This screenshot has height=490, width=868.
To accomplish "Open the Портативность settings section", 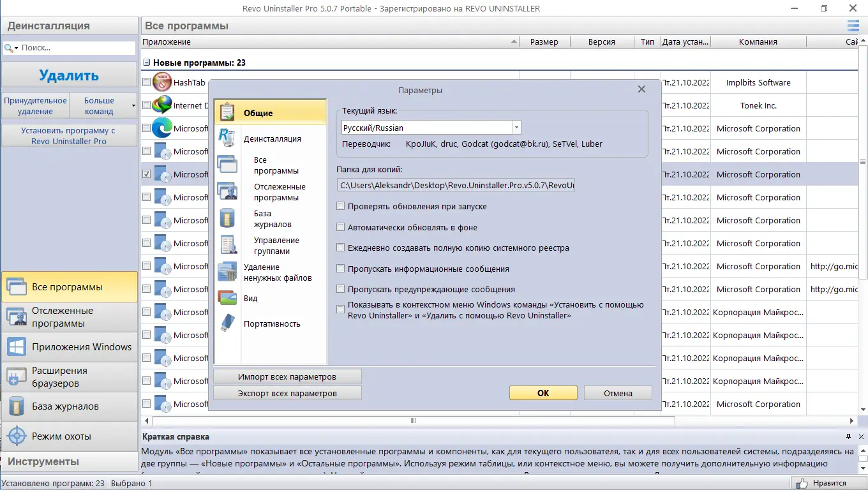I will click(x=272, y=323).
